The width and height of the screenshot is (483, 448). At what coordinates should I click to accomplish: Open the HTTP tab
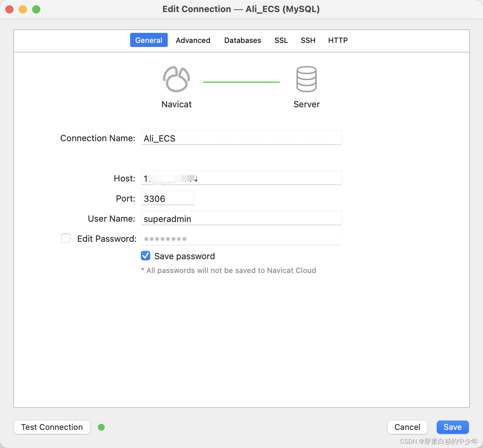[338, 40]
